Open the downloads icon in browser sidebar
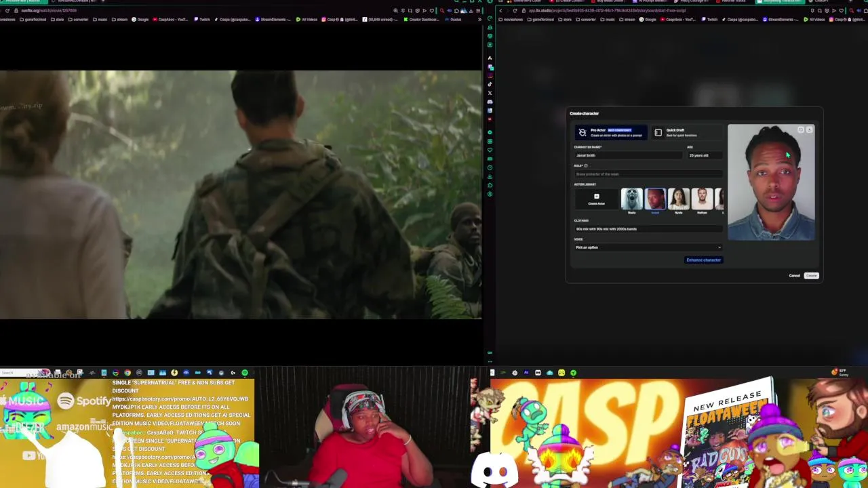Viewport: 868px width, 488px height. pyautogui.click(x=490, y=176)
